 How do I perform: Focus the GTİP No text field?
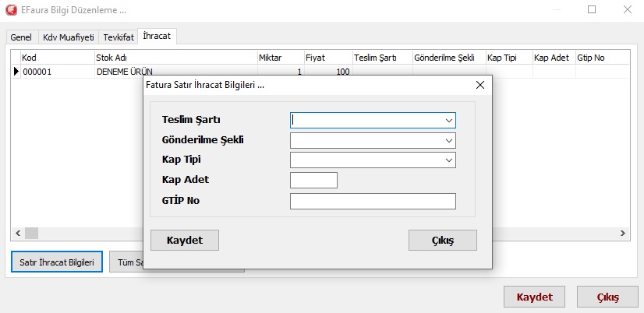[372, 202]
